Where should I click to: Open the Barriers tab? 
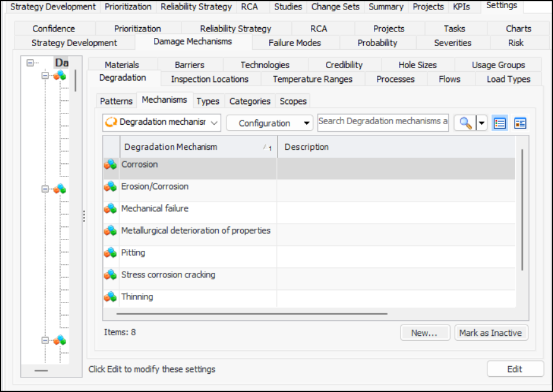tap(190, 65)
